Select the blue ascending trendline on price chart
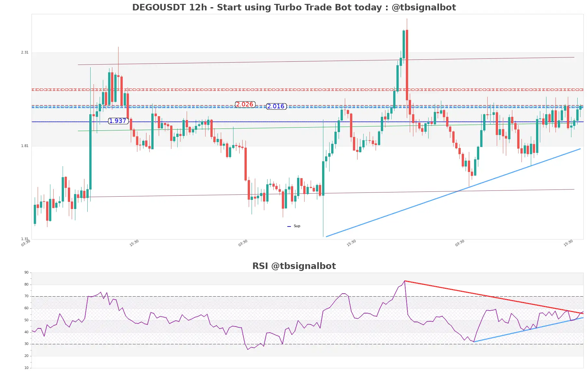The width and height of the screenshot is (588, 392). pos(453,193)
